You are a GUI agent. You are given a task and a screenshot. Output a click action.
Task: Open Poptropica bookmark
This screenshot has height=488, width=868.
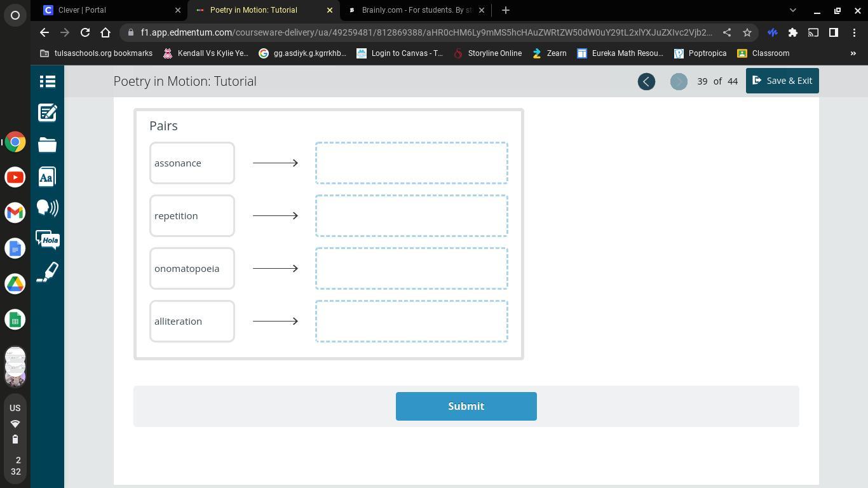point(700,53)
